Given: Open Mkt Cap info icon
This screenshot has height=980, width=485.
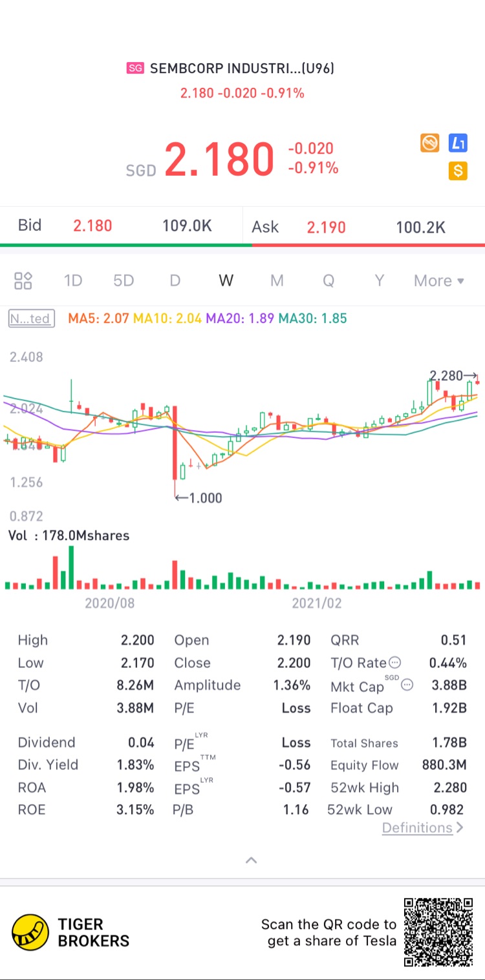Looking at the screenshot, I should click(x=407, y=685).
